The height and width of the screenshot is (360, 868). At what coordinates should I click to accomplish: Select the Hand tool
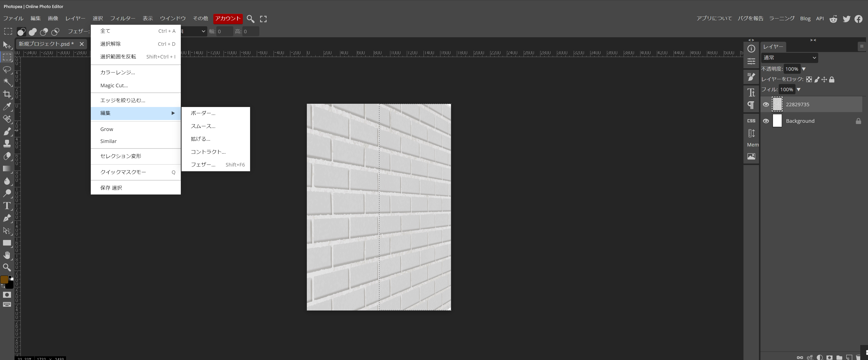(7, 255)
